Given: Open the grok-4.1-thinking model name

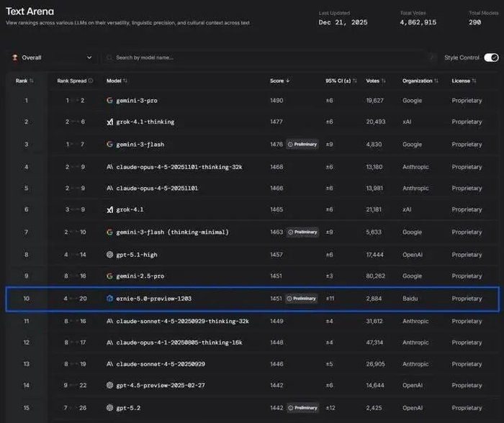Looking at the screenshot, I should click(145, 122).
